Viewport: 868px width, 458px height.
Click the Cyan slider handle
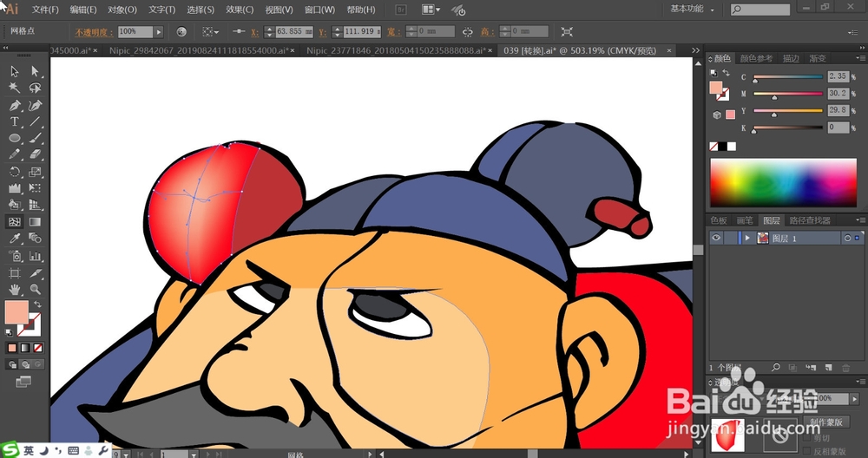pos(755,81)
